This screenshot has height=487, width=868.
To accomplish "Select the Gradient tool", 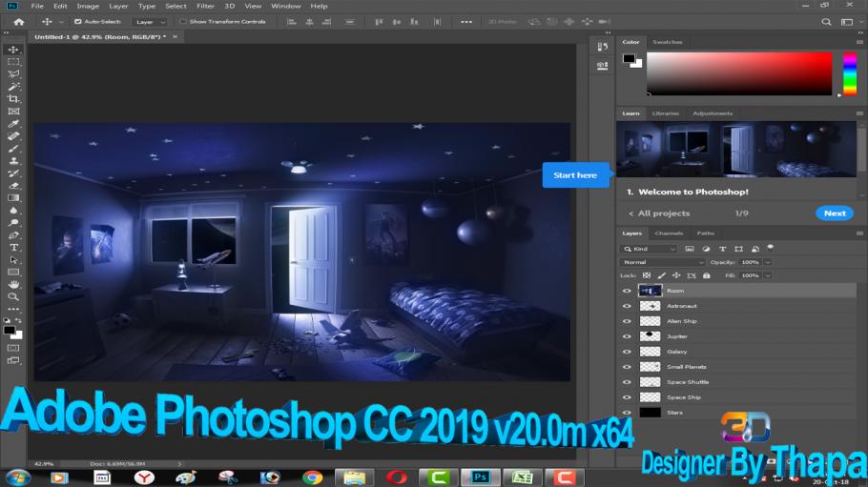I will pyautogui.click(x=13, y=197).
